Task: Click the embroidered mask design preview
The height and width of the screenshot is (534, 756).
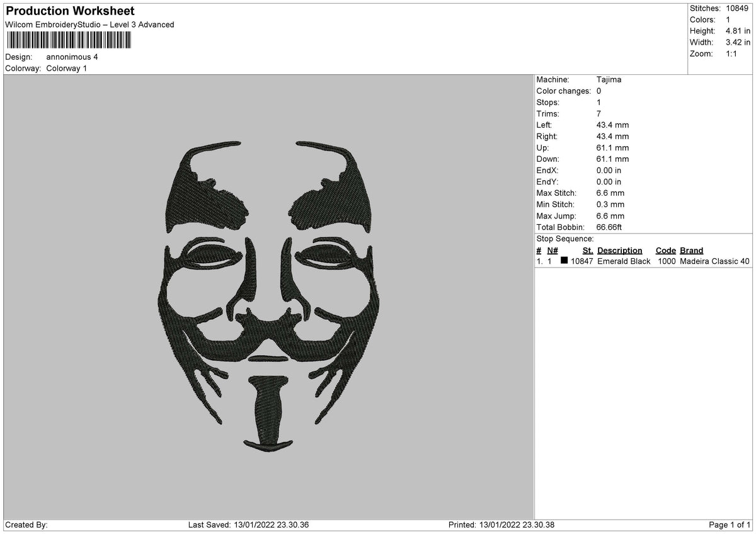Action: [x=268, y=297]
